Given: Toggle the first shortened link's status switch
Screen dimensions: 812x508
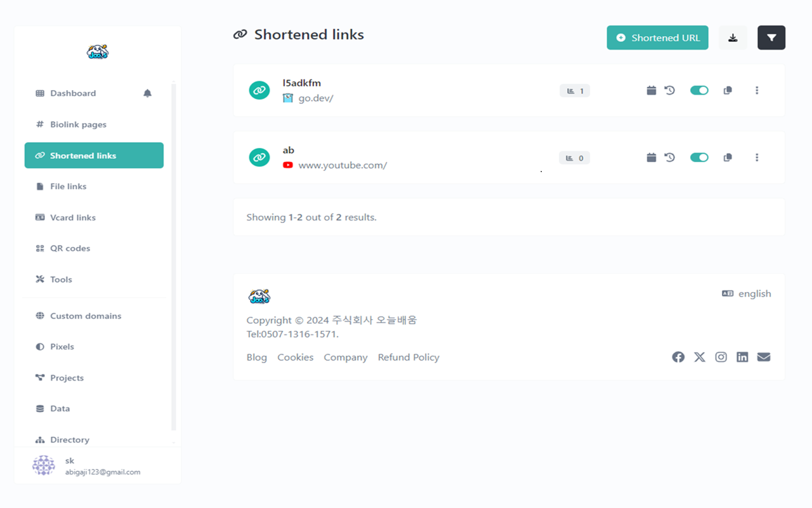Looking at the screenshot, I should point(699,90).
